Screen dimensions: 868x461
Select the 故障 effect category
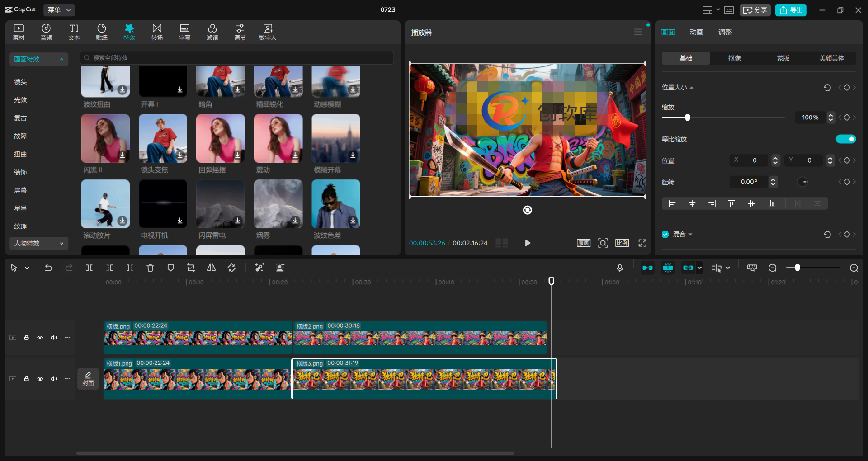[x=20, y=136]
